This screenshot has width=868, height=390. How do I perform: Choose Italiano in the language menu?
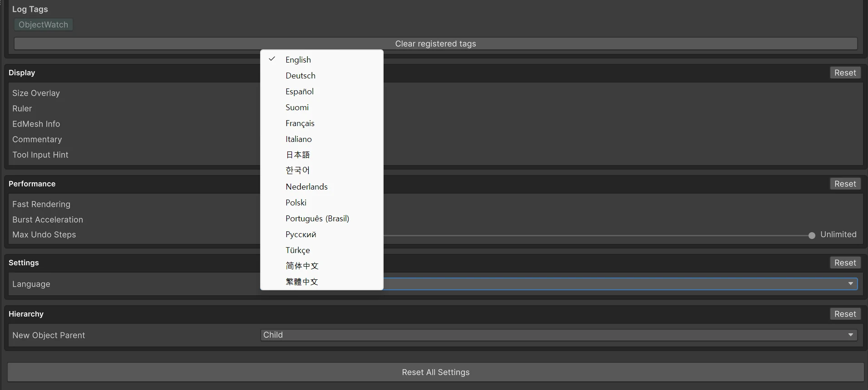pos(322,139)
